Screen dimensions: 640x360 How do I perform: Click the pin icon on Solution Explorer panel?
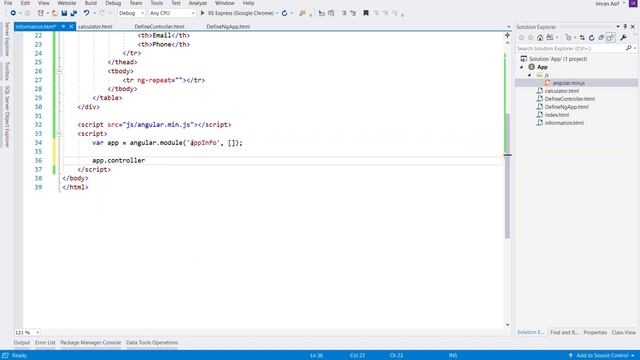pyautogui.click(x=625, y=27)
